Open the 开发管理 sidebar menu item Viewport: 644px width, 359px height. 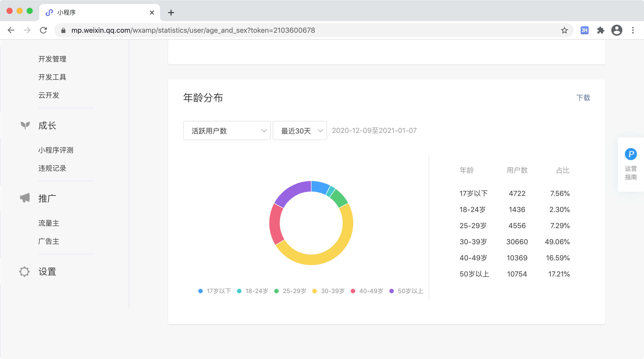[52, 59]
